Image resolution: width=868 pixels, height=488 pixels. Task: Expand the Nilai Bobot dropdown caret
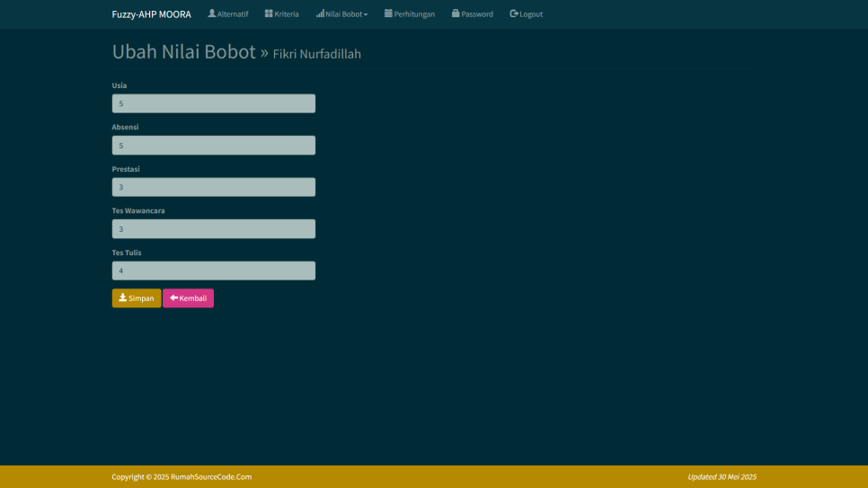pyautogui.click(x=366, y=14)
